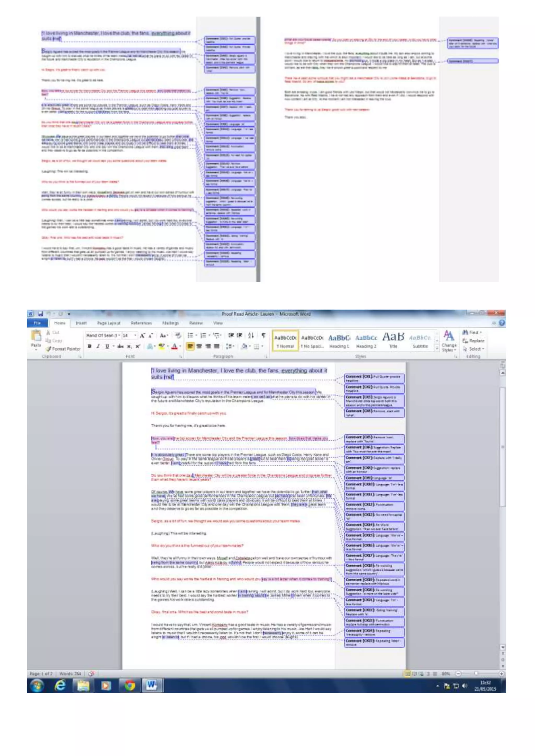
Task: Click the Grow Font icon
Action: click(x=142, y=336)
